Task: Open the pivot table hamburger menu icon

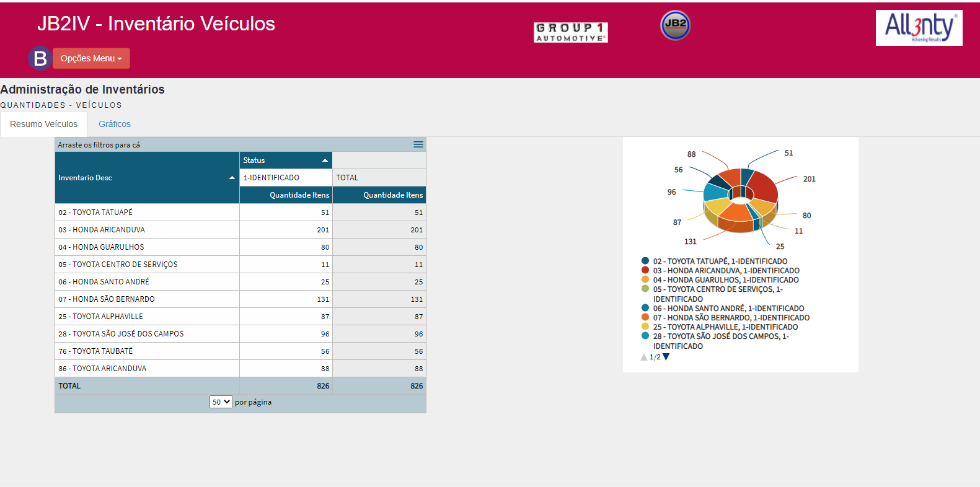Action: [418, 144]
